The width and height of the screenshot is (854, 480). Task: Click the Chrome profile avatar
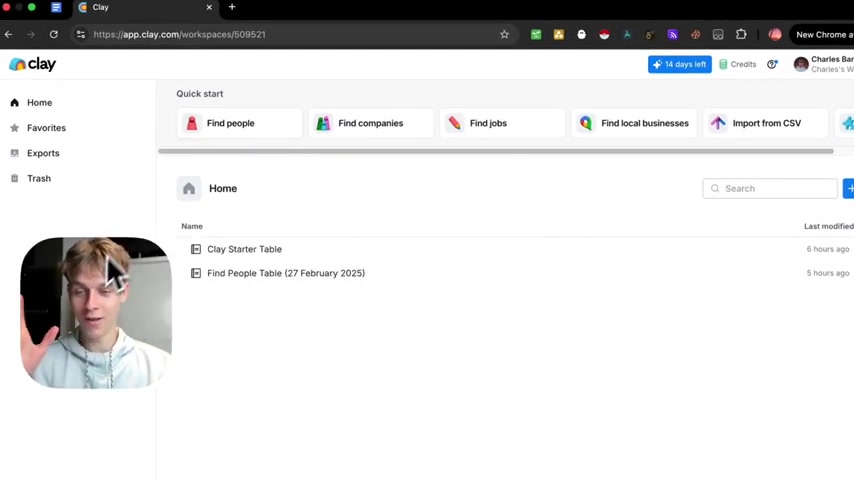coord(775,34)
